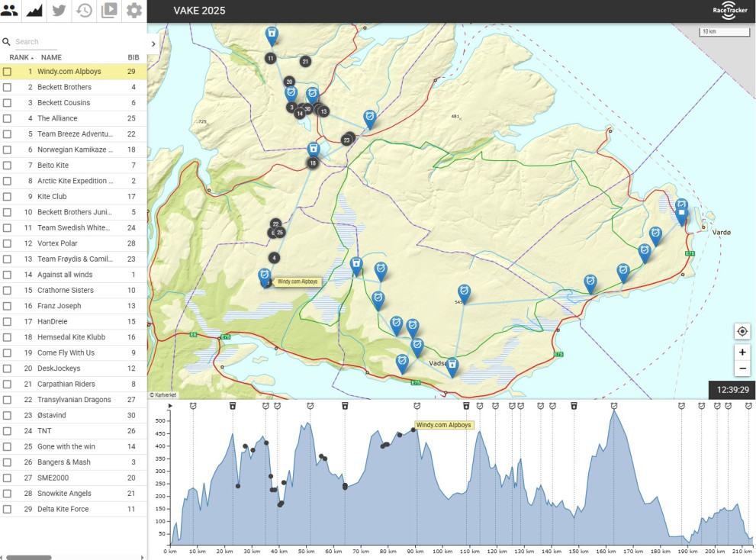Click map marker for bib 11
This screenshot has height=560, width=756.
coord(271,58)
